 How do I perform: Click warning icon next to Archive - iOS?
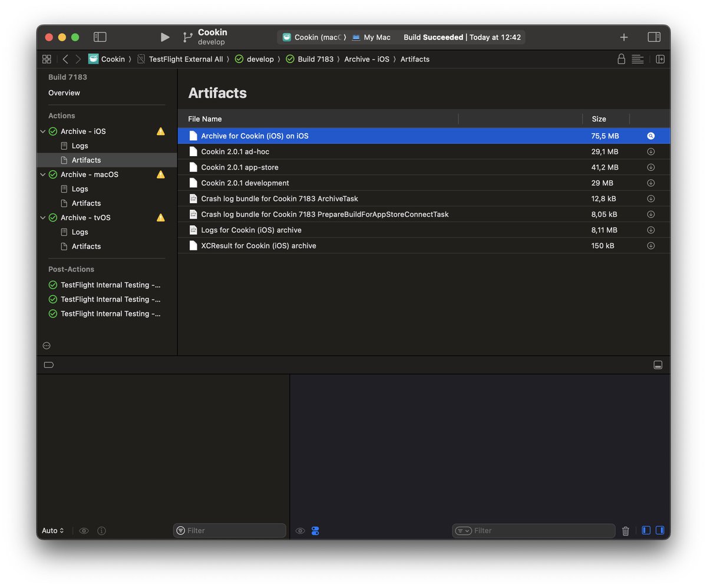pos(160,131)
